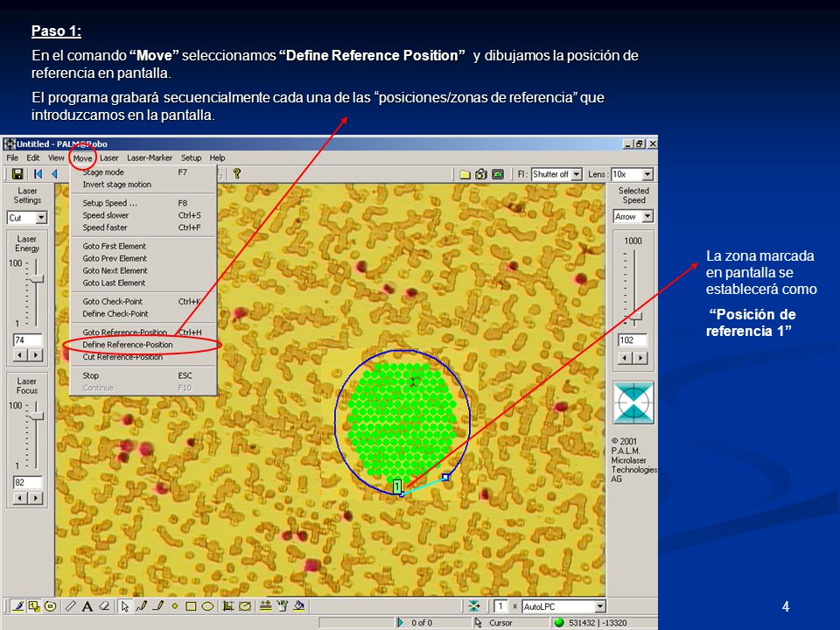Click the element list lines icon
Screen dimensions: 840x630
click(x=265, y=605)
